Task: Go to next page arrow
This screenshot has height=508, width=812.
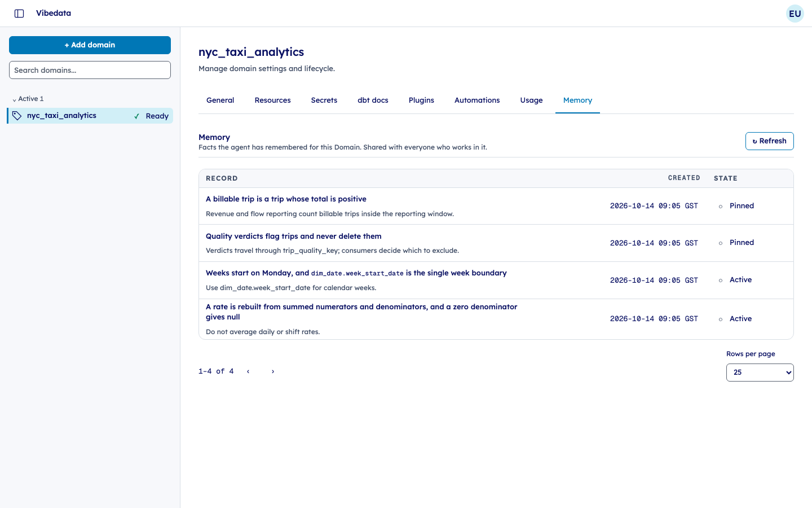Action: [273, 371]
